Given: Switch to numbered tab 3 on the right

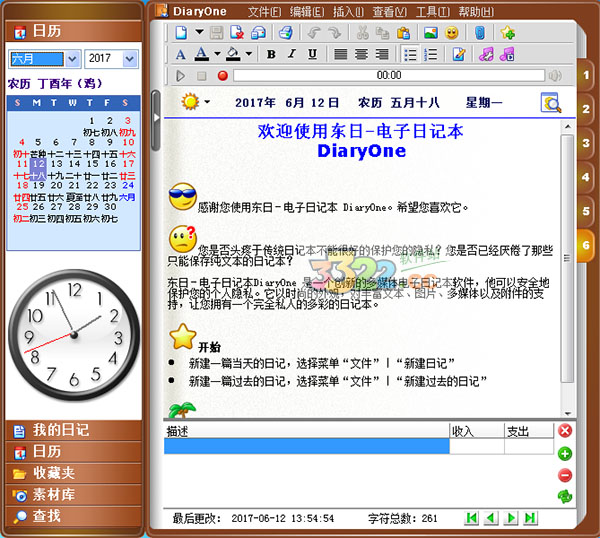Looking at the screenshot, I should coord(585,144).
